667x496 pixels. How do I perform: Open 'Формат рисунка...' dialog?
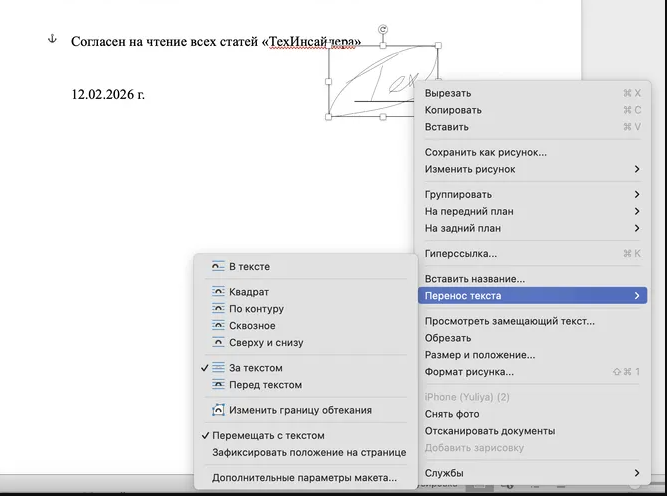469,372
